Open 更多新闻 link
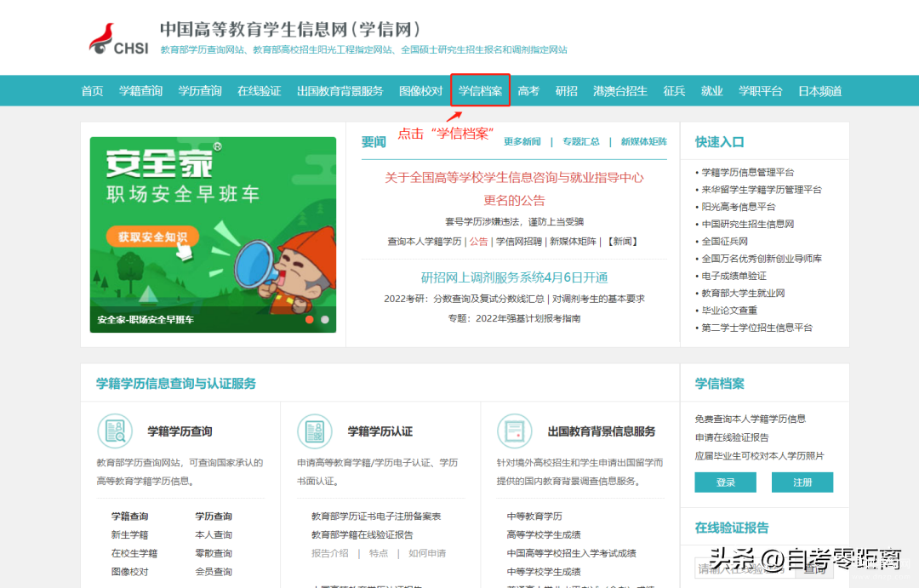The height and width of the screenshot is (588, 919). 522,141
